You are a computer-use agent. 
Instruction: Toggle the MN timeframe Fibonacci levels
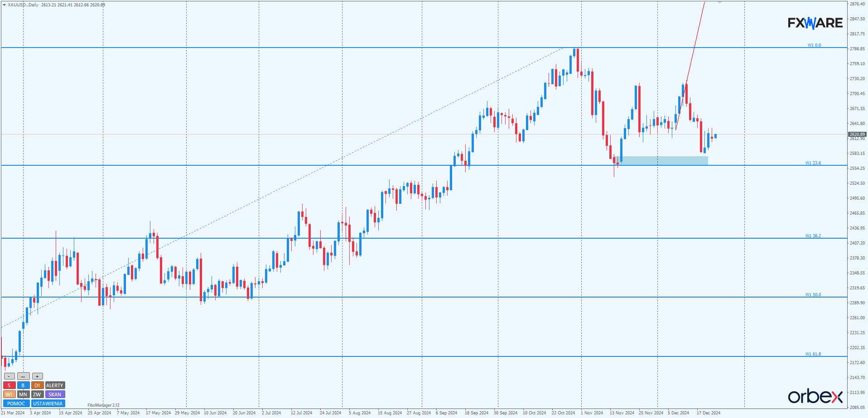click(23, 394)
